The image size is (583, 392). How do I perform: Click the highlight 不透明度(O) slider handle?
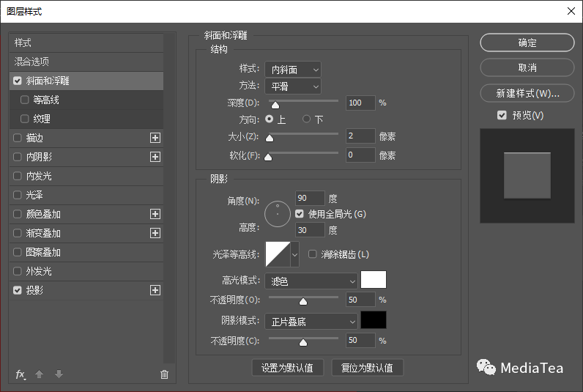tap(303, 302)
